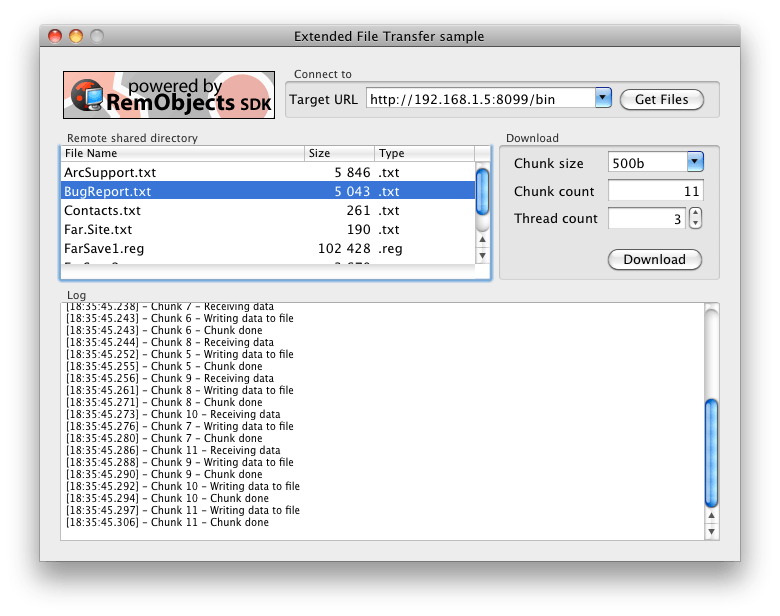Click the file list scroll down arrow

[482, 256]
